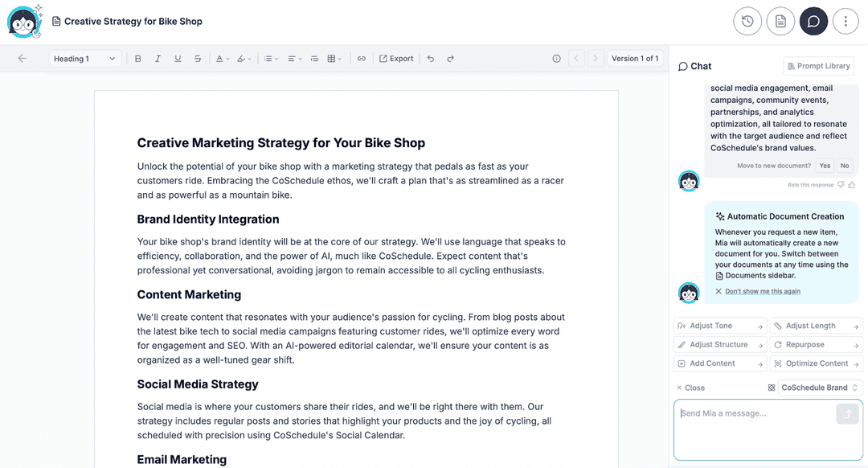
Task: Go to the previous version
Action: coord(576,58)
